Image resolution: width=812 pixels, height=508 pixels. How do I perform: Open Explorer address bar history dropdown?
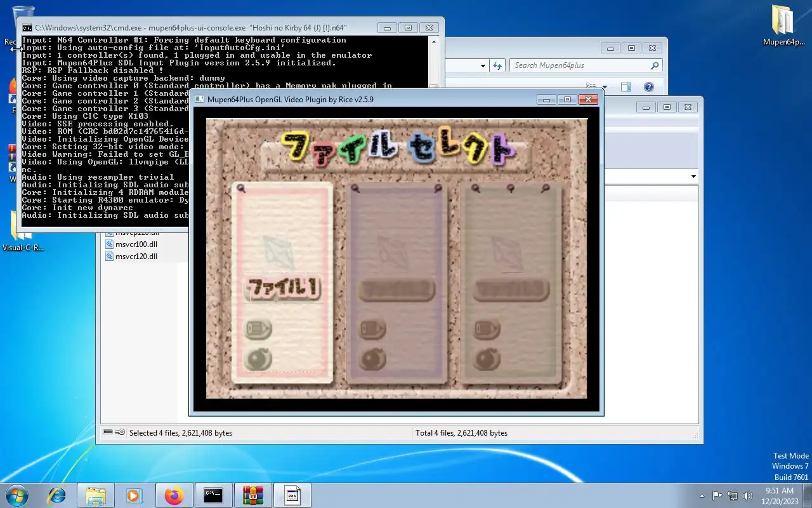(483, 65)
